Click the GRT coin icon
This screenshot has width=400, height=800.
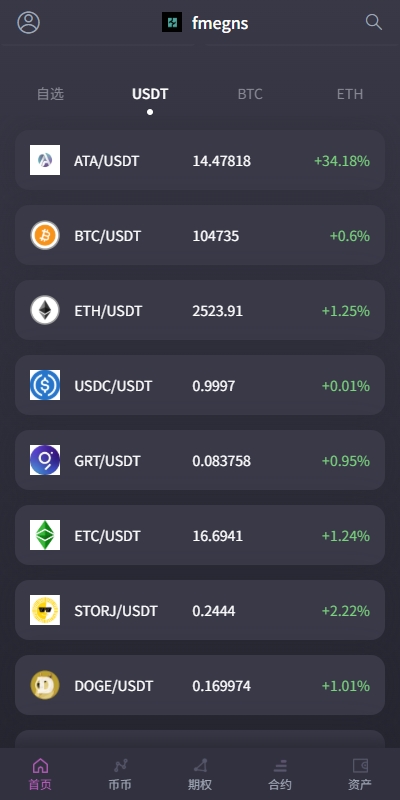coord(45,460)
